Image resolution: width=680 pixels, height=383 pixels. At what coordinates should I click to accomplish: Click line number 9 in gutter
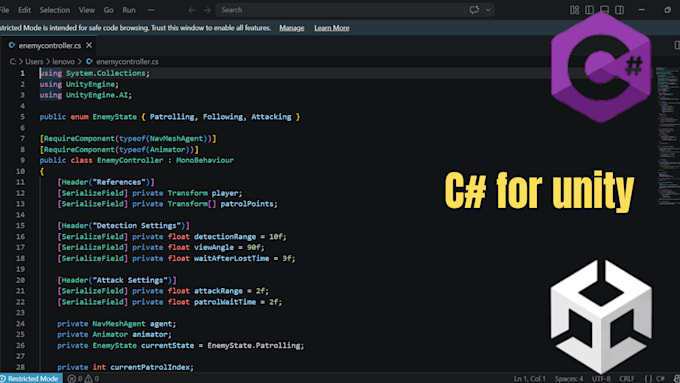pos(22,160)
